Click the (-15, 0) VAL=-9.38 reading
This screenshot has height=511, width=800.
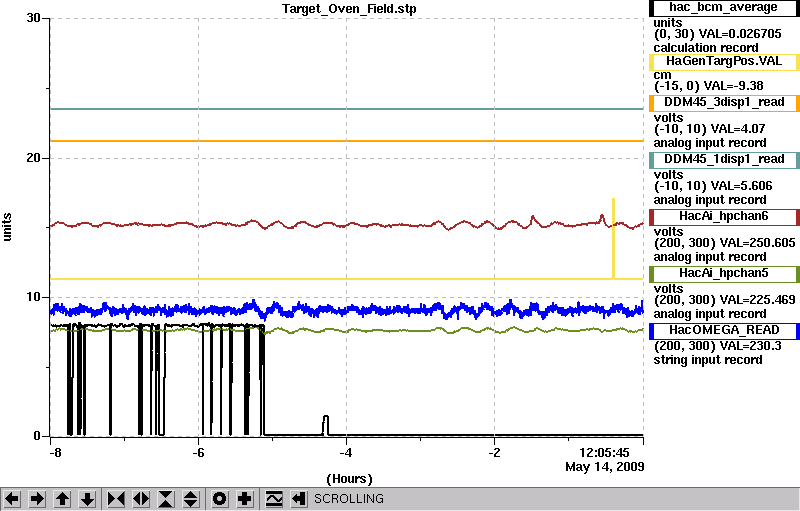[709, 86]
